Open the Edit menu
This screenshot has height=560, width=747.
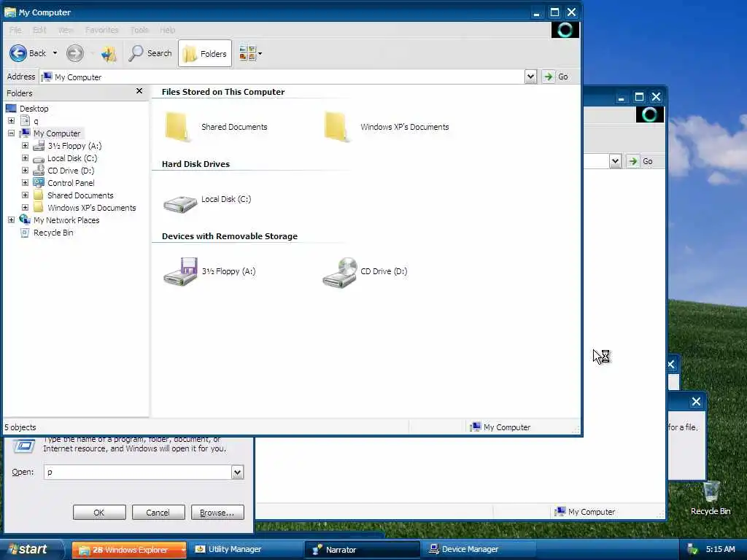(39, 30)
